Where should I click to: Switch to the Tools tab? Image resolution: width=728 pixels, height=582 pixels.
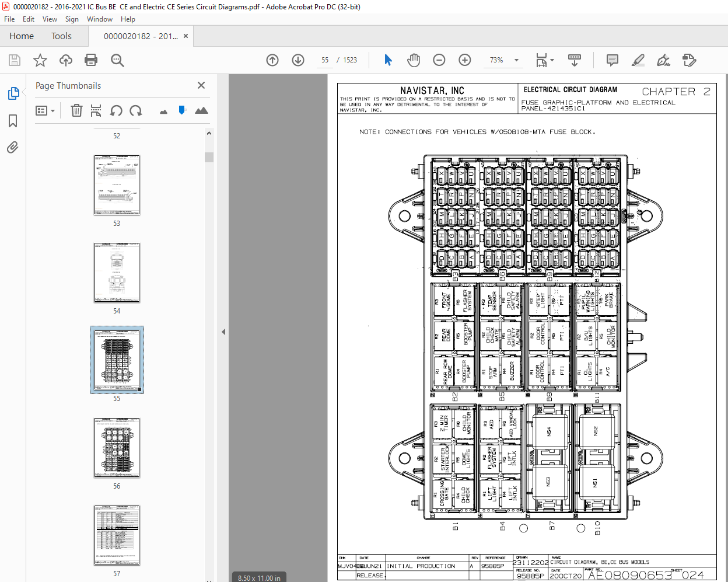(61, 36)
